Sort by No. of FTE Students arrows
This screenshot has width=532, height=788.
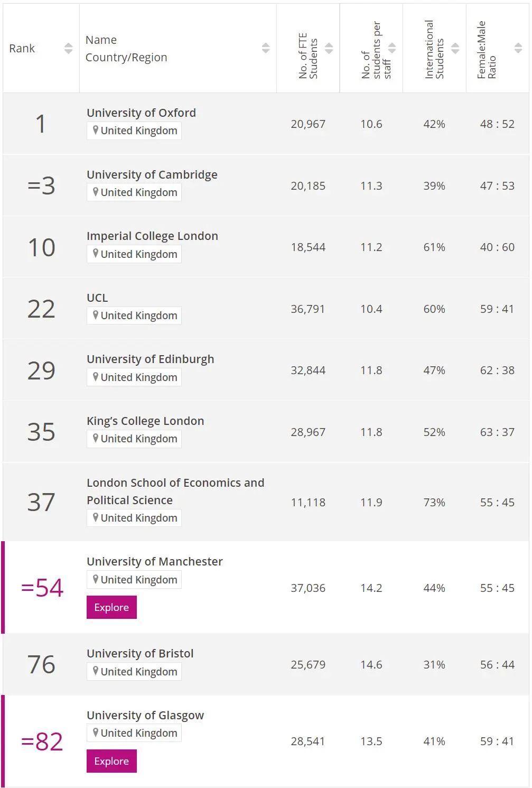(x=329, y=48)
